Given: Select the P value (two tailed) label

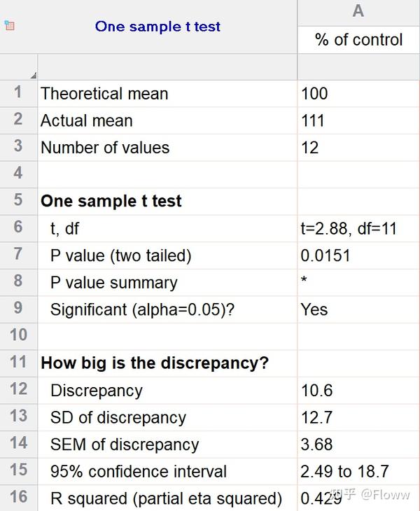Looking at the screenshot, I should point(120,255).
